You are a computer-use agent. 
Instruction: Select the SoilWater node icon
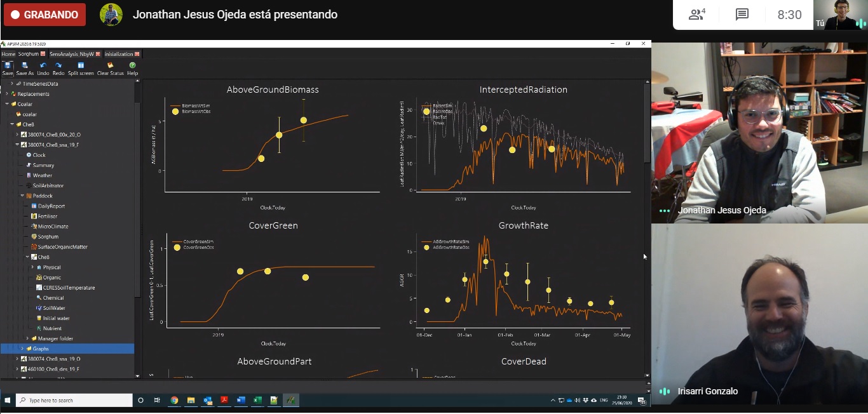(x=39, y=308)
